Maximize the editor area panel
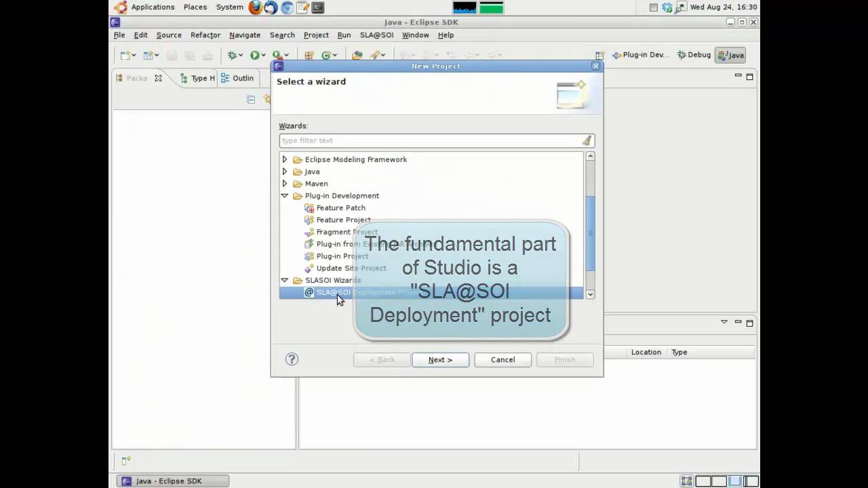 (x=750, y=77)
